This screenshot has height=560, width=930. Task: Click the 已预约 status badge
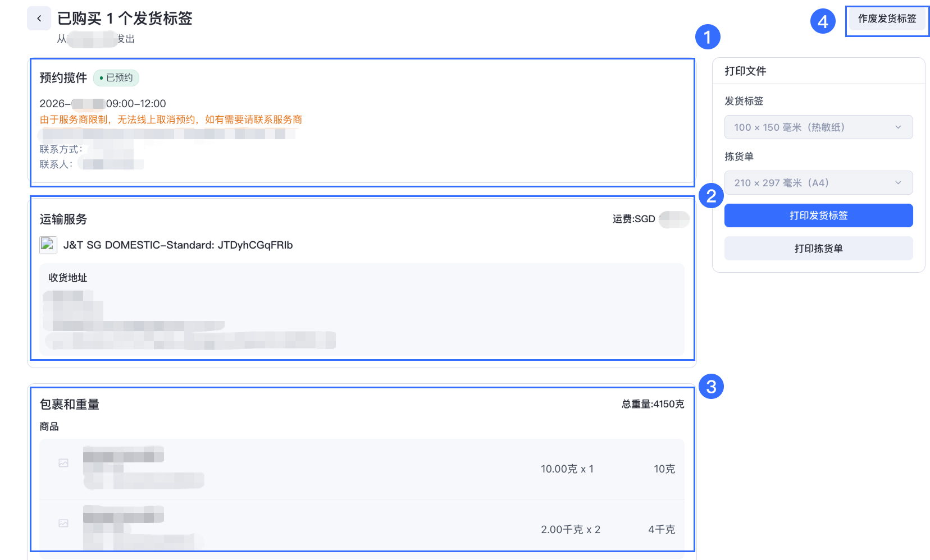116,78
